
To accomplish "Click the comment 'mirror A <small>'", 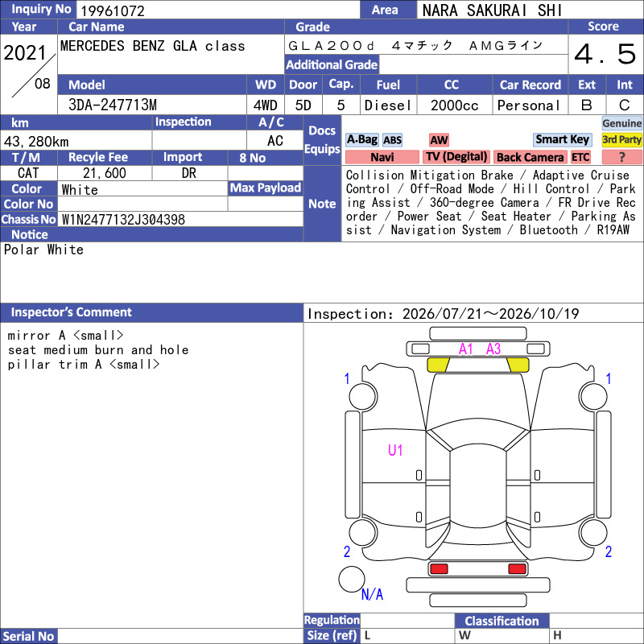I will tap(65, 336).
